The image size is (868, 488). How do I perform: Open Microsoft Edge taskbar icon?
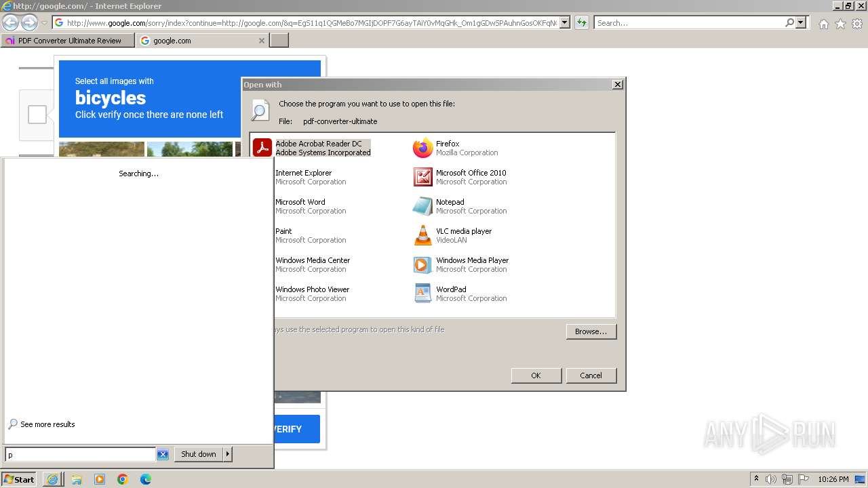click(x=146, y=479)
